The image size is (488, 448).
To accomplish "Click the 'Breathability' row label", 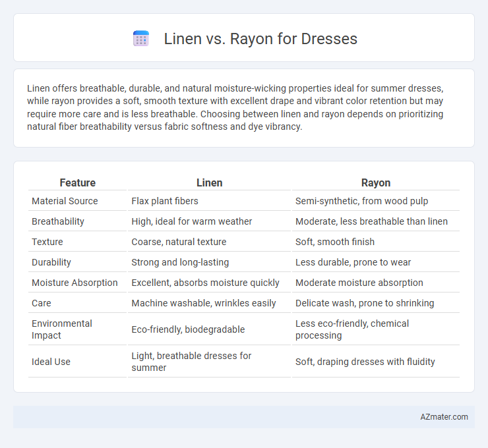I will tap(58, 221).
